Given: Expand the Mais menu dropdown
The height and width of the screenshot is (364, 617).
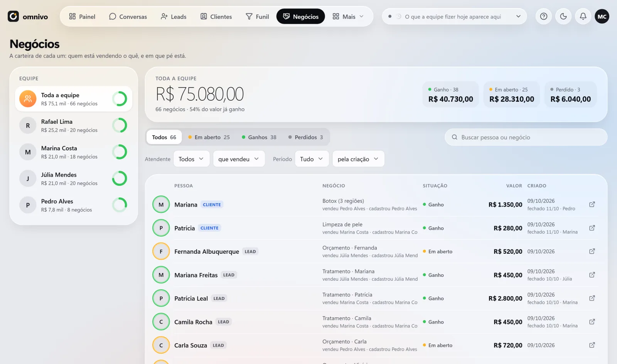Looking at the screenshot, I should pos(348,17).
